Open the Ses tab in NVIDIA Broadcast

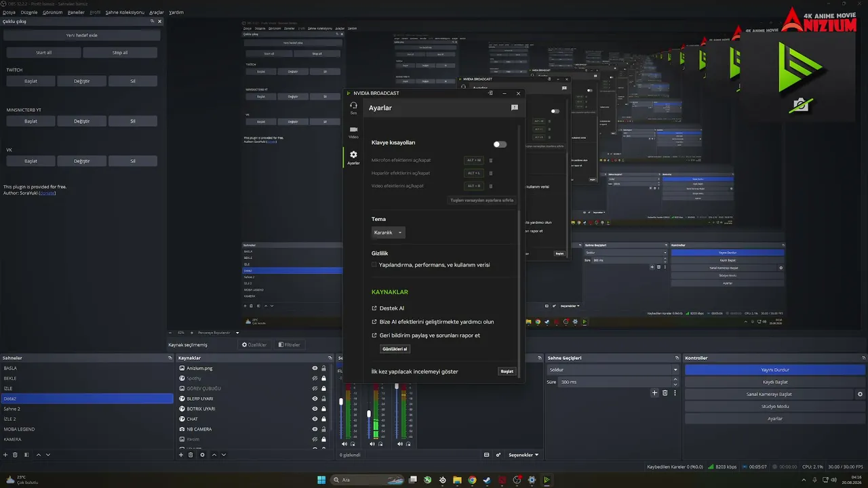pos(353,108)
